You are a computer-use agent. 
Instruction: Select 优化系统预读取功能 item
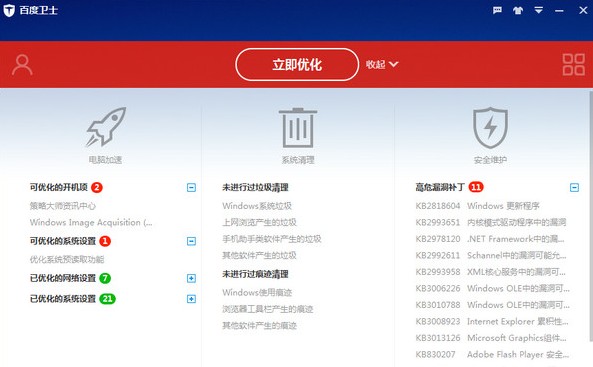tap(67, 260)
